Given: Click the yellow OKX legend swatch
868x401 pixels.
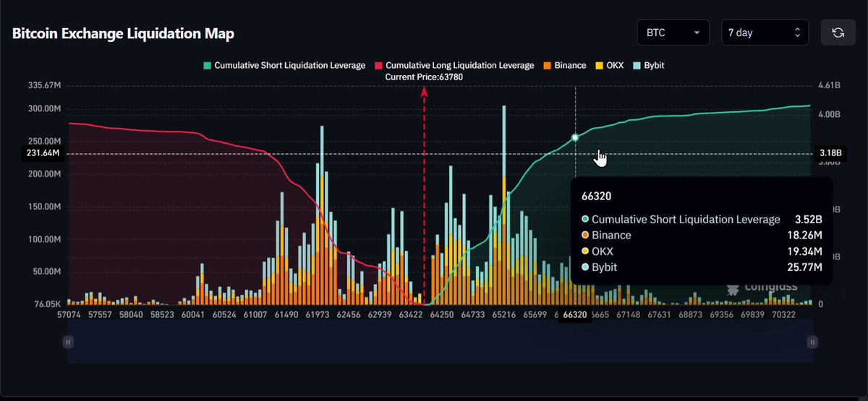Looking at the screenshot, I should 599,66.
